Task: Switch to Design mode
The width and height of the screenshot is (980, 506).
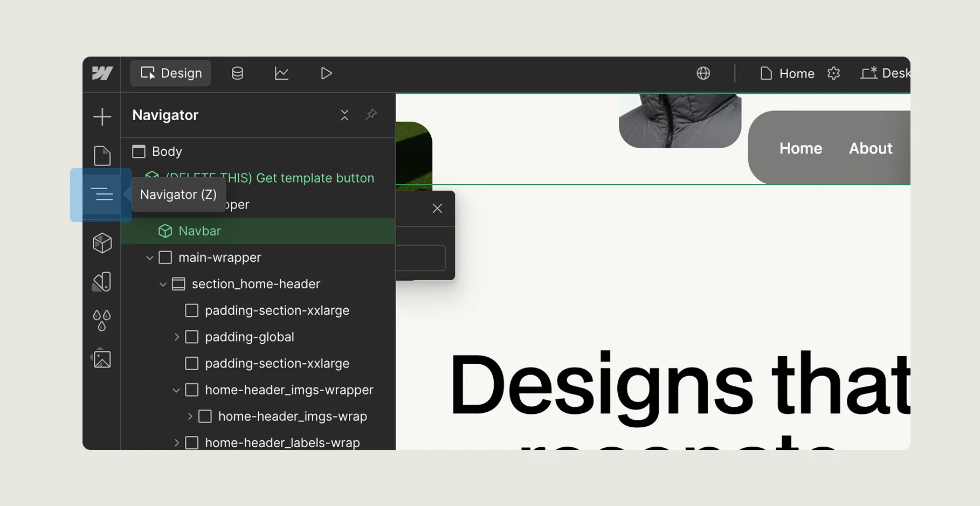Action: (170, 73)
